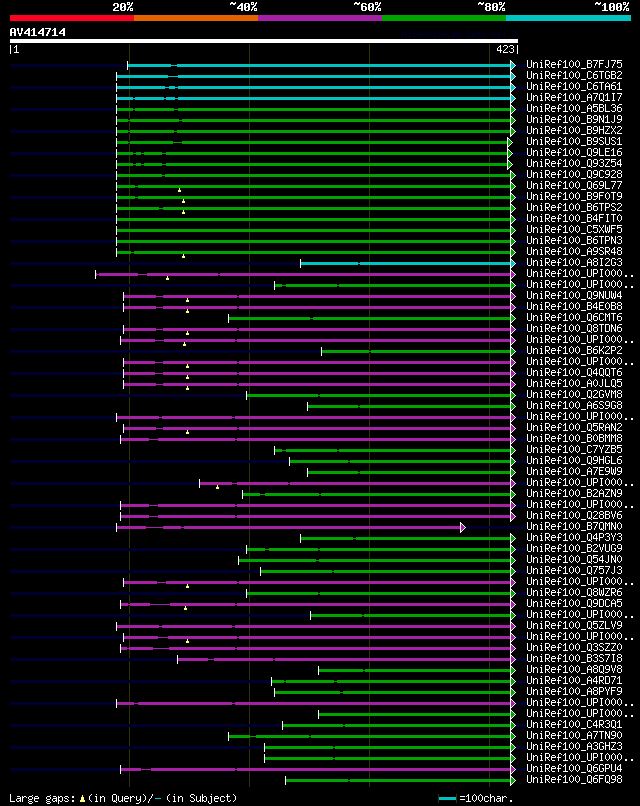
Task: Open hit UniRef100_B9N1J9
Action: coord(574,119)
